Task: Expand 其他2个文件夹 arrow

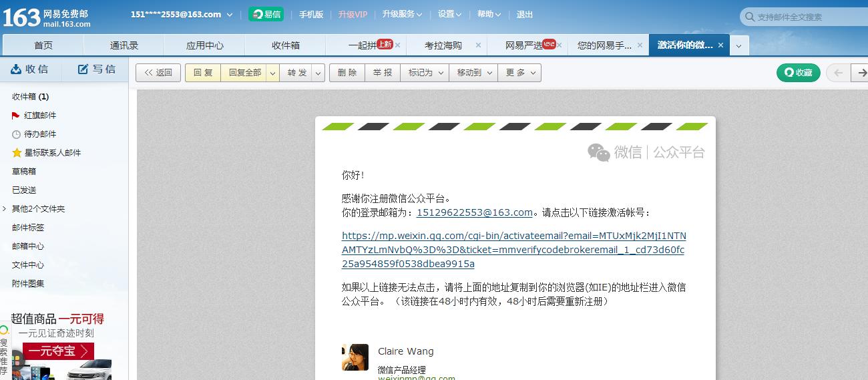Action: point(5,209)
